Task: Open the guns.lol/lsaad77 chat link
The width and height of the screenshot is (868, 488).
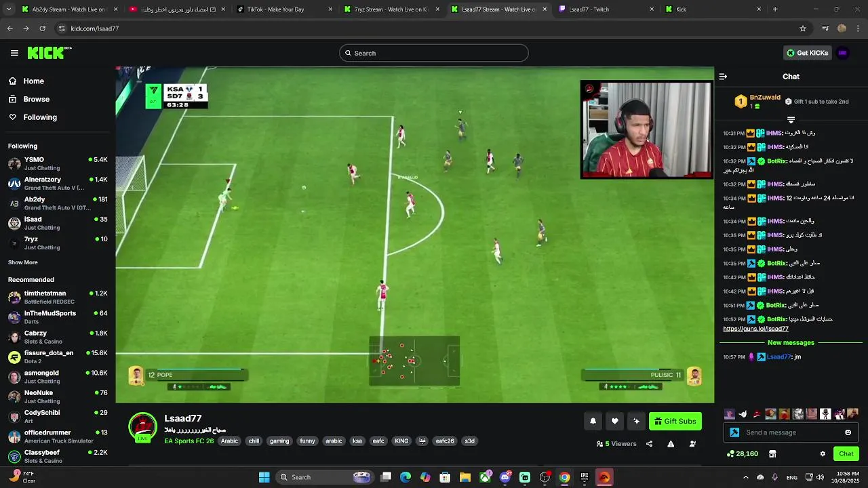Action: 755,329
